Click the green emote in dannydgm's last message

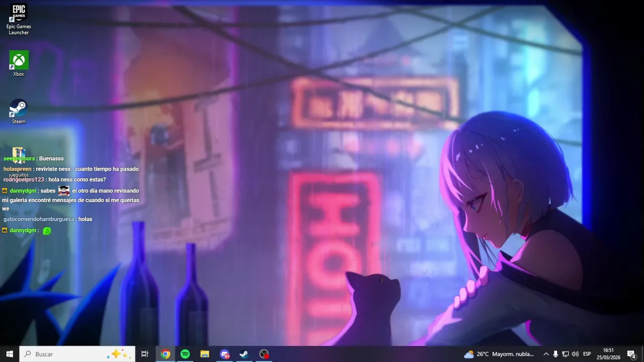tap(47, 231)
